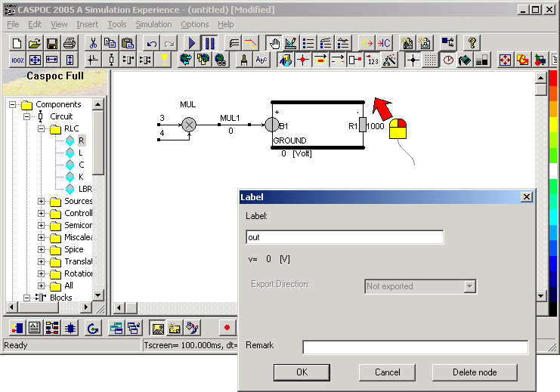Open the Help menu
The height and width of the screenshot is (392, 560).
[226, 24]
